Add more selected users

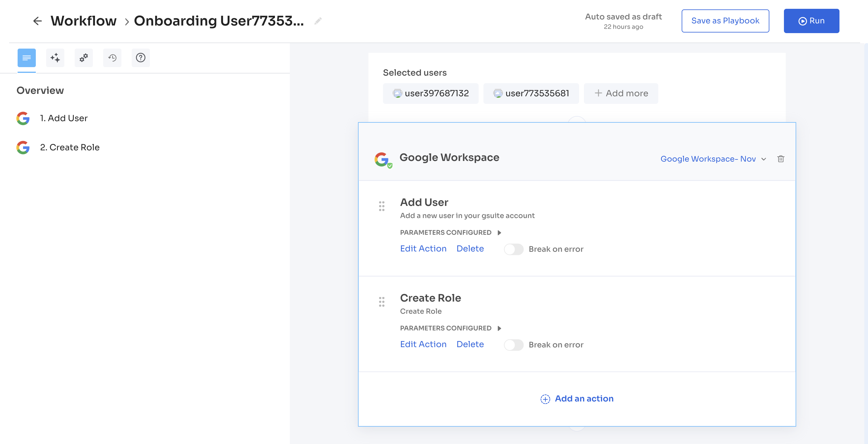[621, 93]
